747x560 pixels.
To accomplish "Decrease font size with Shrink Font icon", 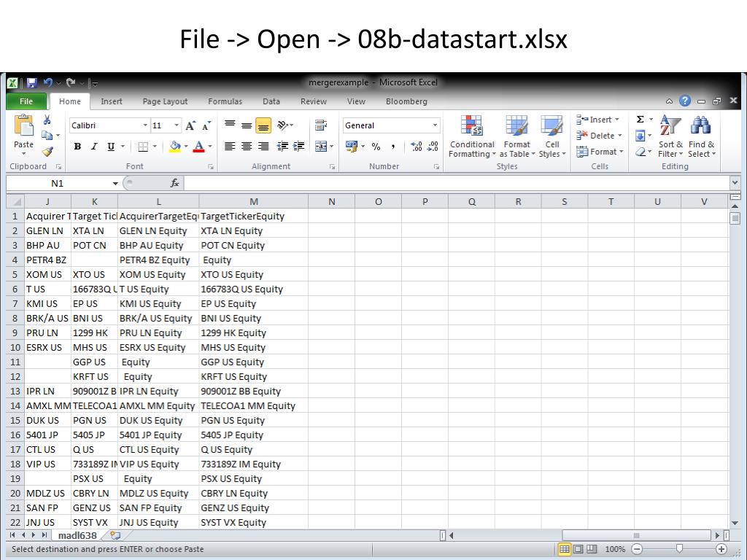I will point(206,125).
